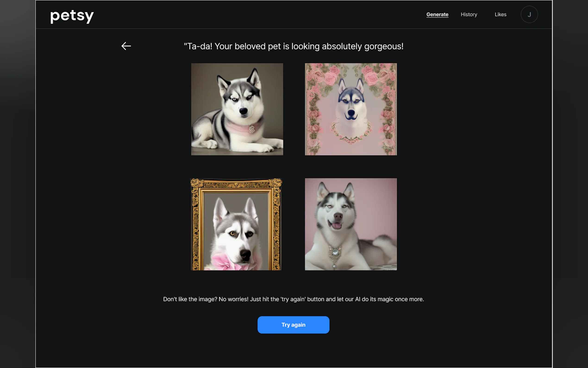588x368 pixels.
Task: Select the lying husky with pink collar image
Action: 237,109
